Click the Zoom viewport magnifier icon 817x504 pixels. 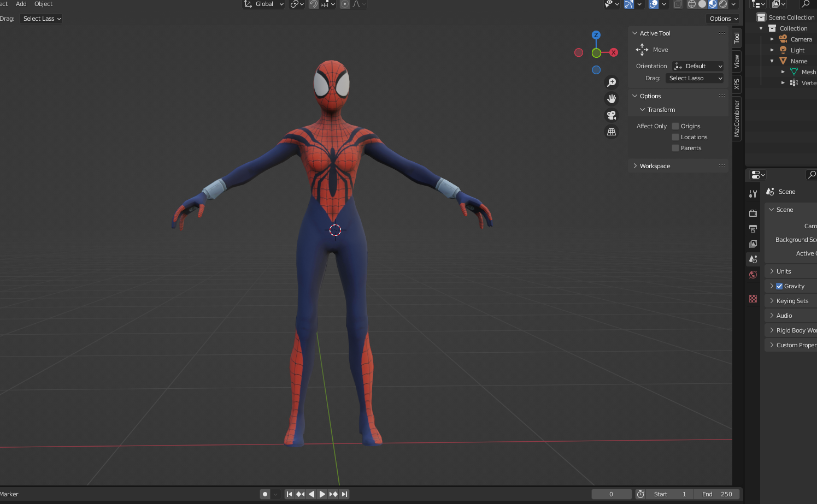tap(612, 82)
